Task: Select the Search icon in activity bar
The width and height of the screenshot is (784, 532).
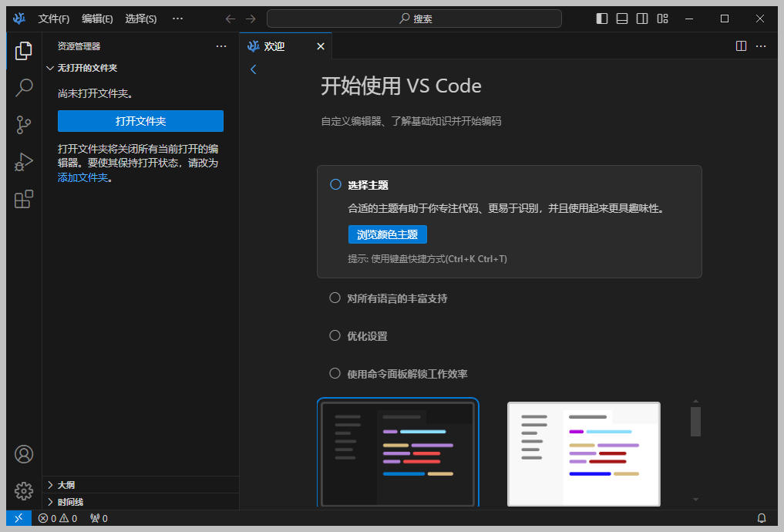Action: [x=23, y=86]
